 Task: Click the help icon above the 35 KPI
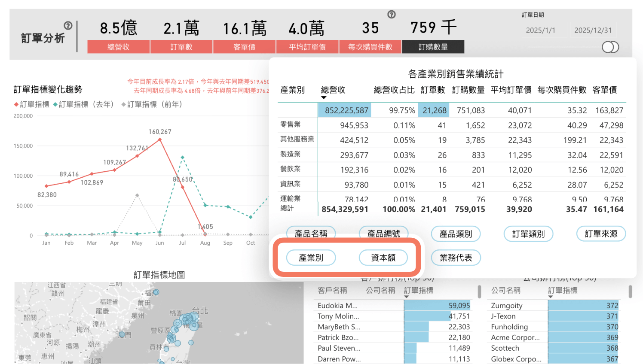(392, 15)
